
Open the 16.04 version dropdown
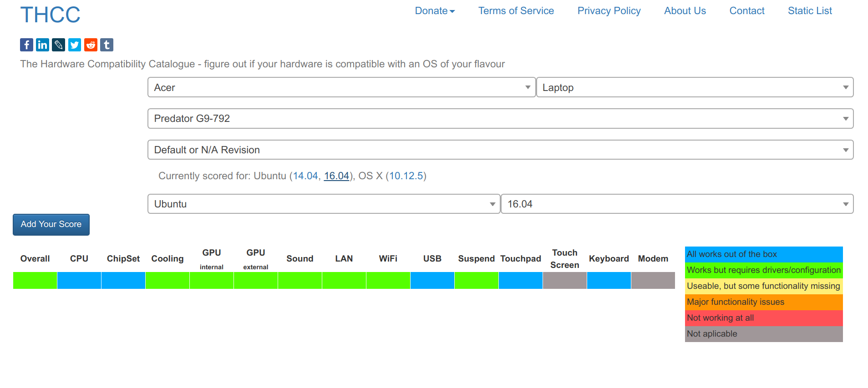(x=677, y=204)
